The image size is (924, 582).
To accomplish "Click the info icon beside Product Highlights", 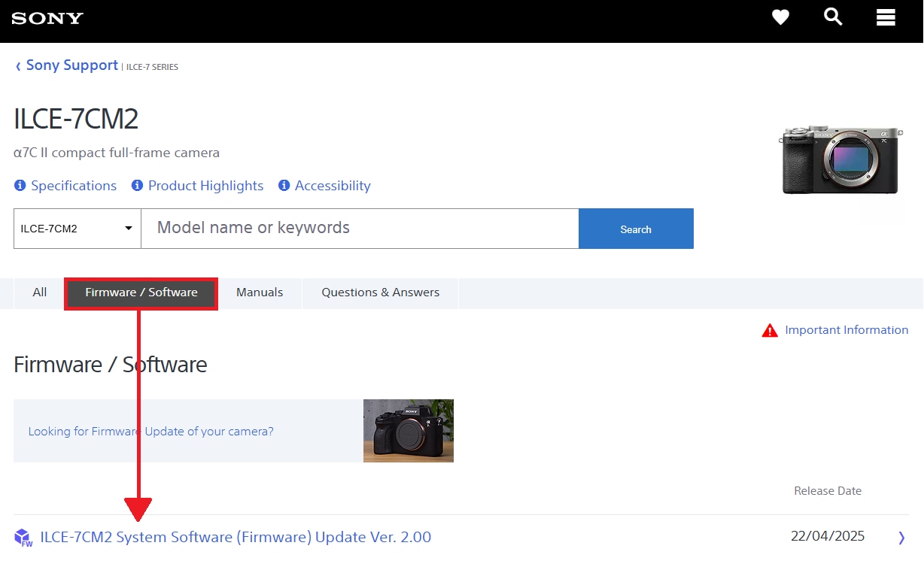I will pos(136,185).
